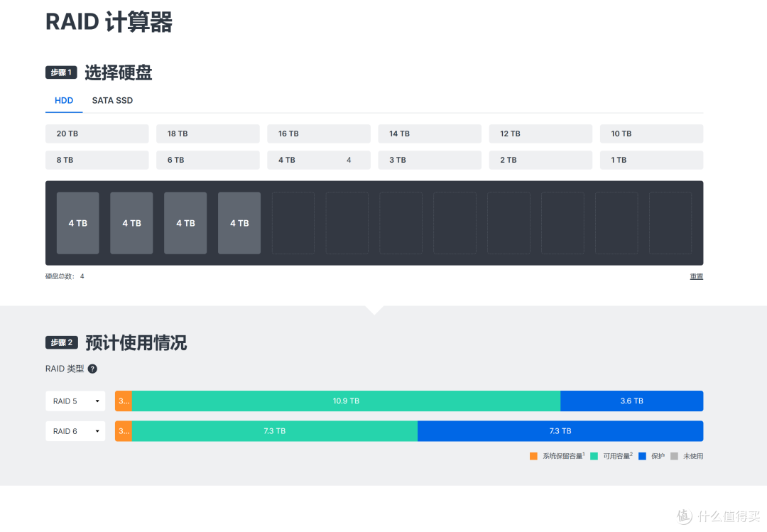Add a 20 TB drive

[97, 134]
